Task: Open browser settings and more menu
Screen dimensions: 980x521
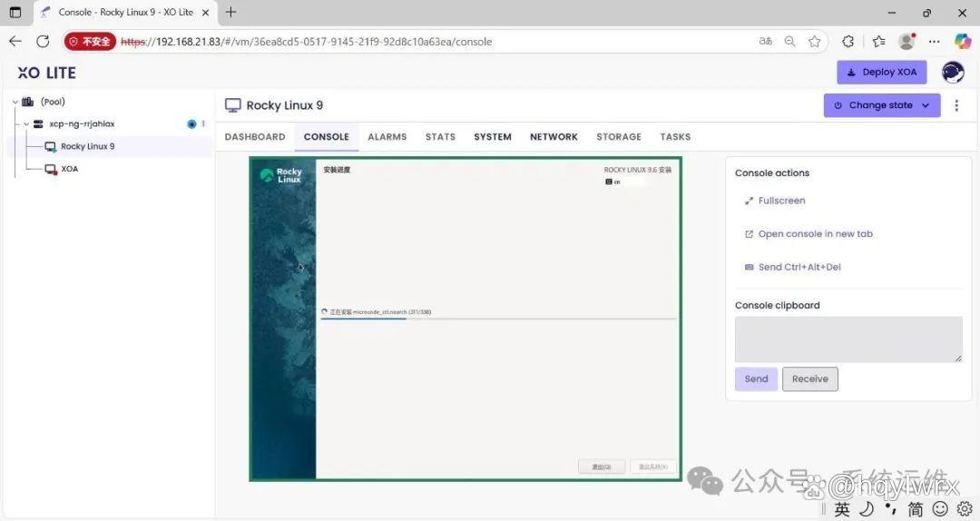Action: pyautogui.click(x=935, y=41)
